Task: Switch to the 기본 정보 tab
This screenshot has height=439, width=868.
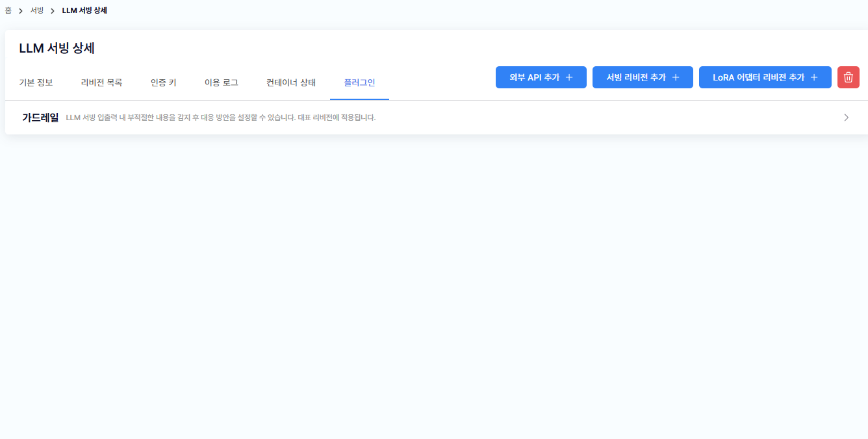Action: click(x=36, y=82)
